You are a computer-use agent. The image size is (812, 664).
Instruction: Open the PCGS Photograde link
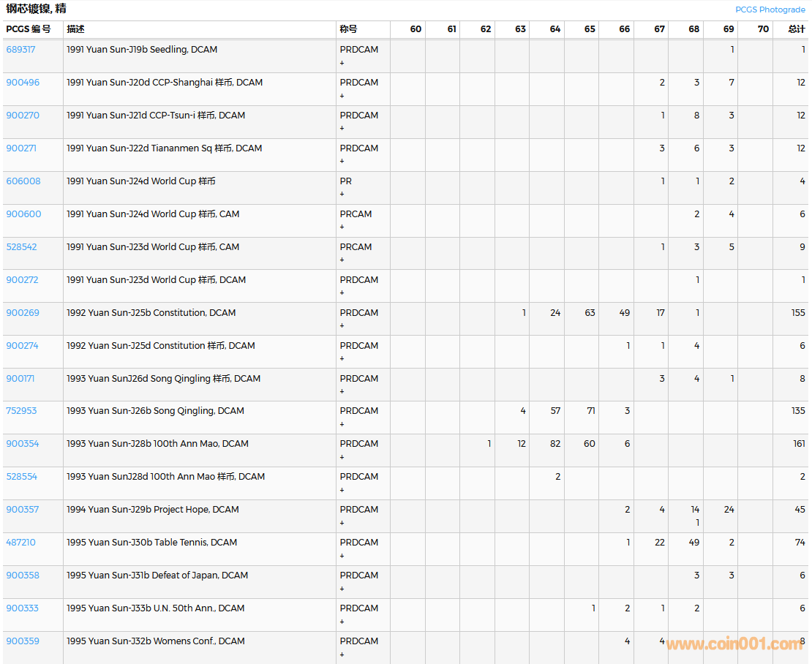click(770, 10)
